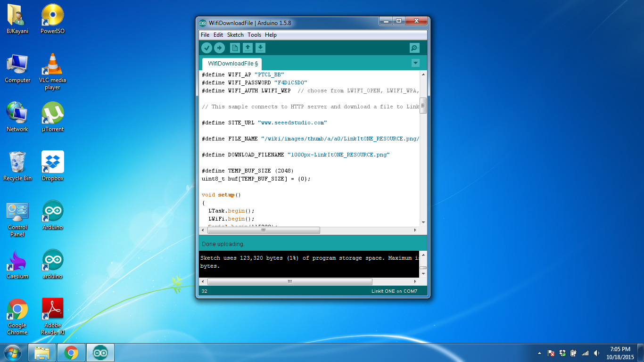Click the editor scroll-down arrow
The image size is (644, 362).
[x=423, y=222]
